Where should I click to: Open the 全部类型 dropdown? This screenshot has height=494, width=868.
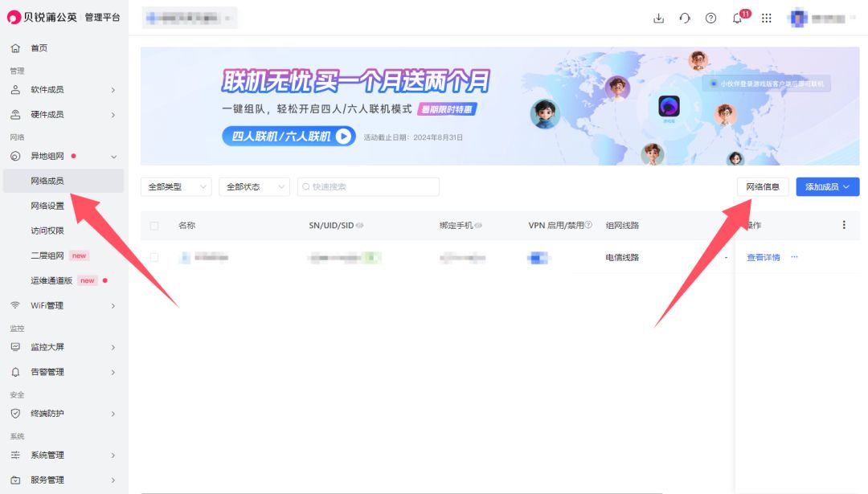tap(176, 187)
